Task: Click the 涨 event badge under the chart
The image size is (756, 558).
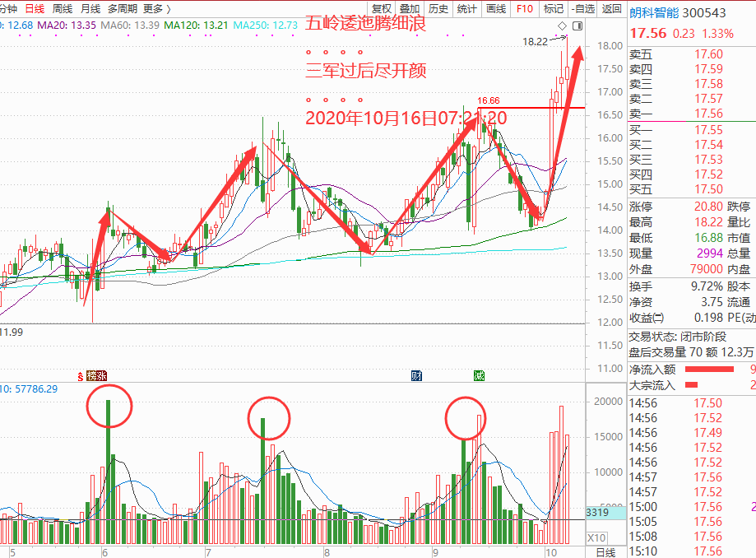Action: pyautogui.click(x=101, y=375)
